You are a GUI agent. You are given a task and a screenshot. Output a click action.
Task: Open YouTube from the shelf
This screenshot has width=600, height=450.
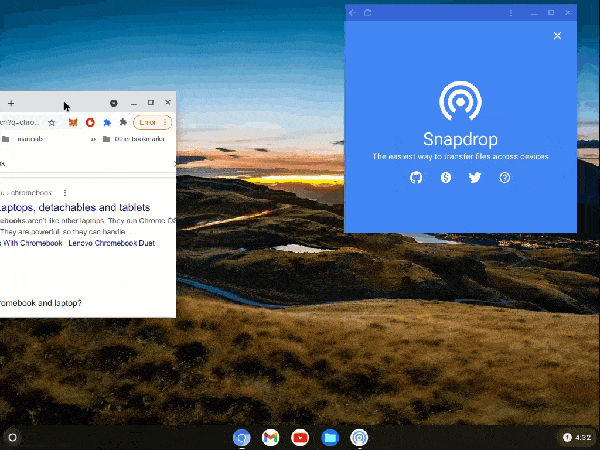(300, 437)
